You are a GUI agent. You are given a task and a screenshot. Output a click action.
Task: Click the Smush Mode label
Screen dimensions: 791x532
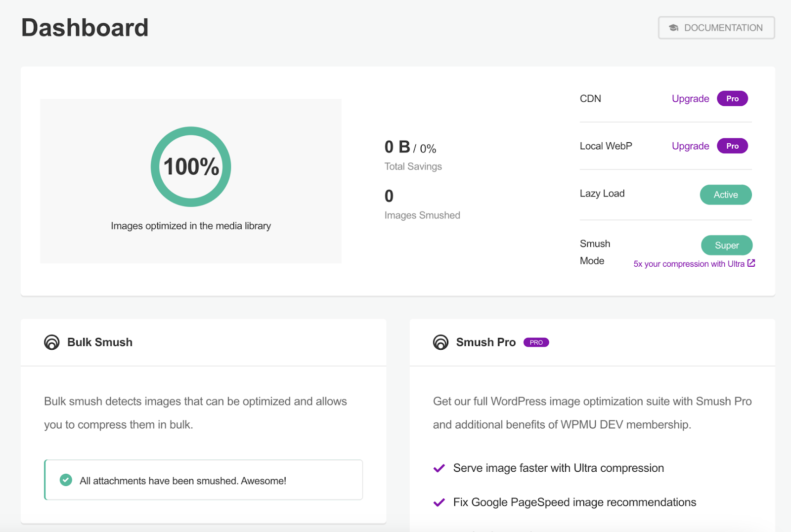coord(595,252)
